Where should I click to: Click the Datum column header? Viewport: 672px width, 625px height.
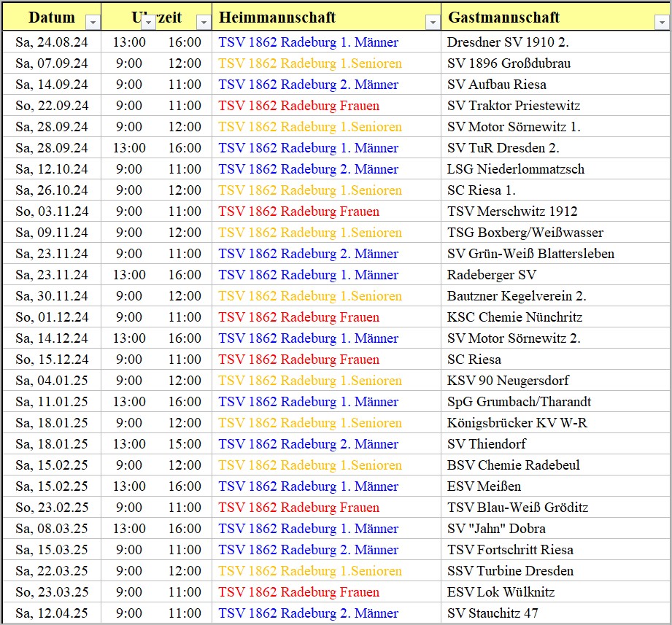[51, 18]
